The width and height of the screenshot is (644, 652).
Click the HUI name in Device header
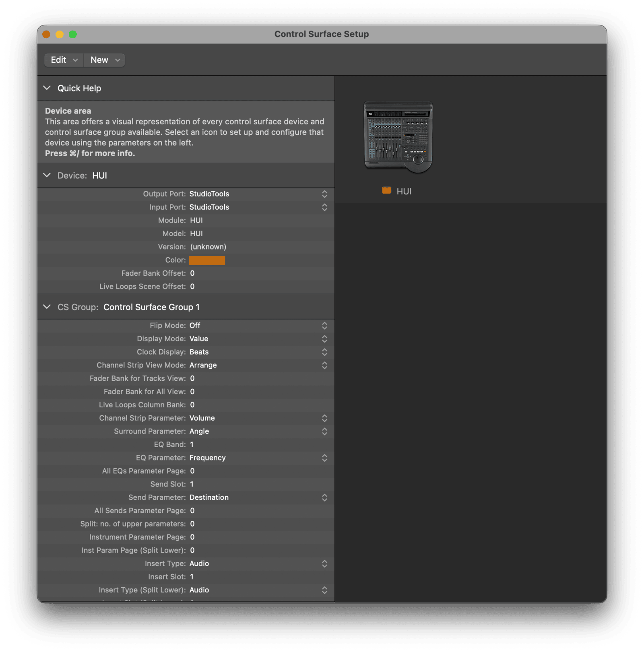tap(99, 175)
